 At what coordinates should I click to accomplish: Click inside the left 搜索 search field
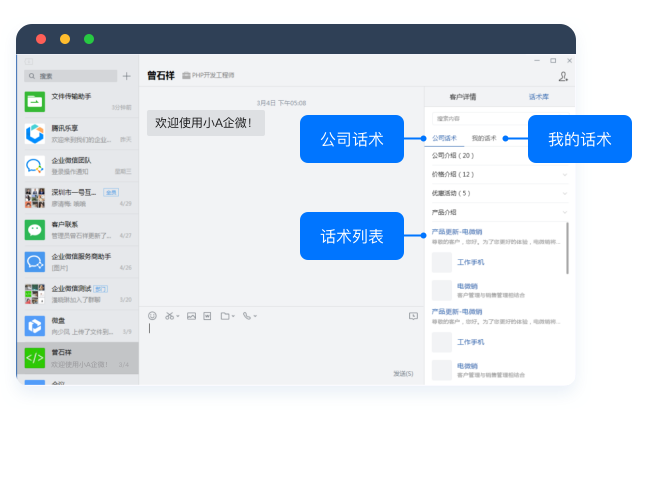[x=71, y=76]
